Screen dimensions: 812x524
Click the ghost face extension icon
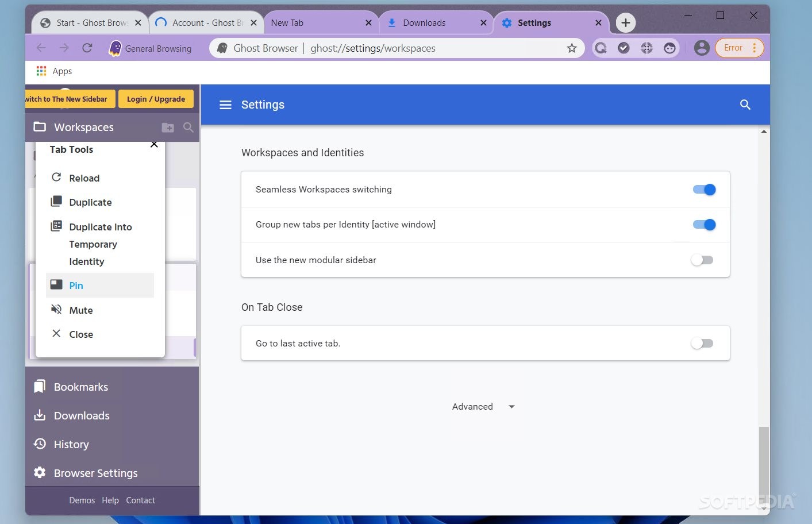(669, 48)
